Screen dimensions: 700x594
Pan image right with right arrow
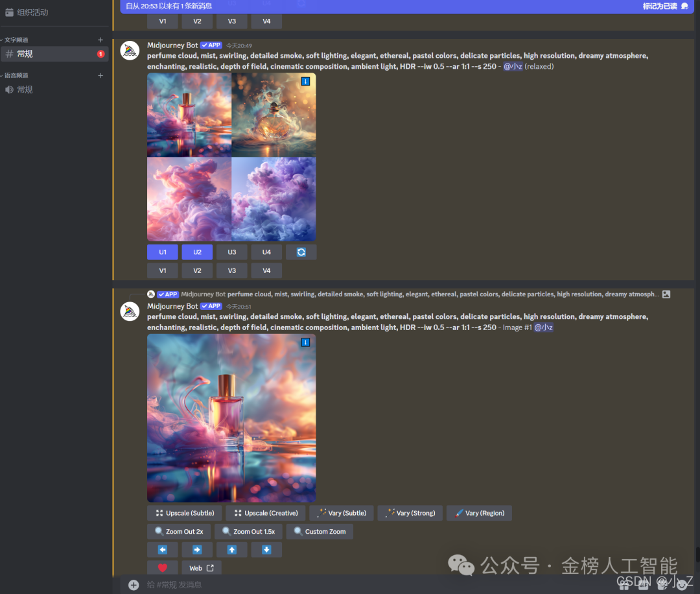point(197,550)
